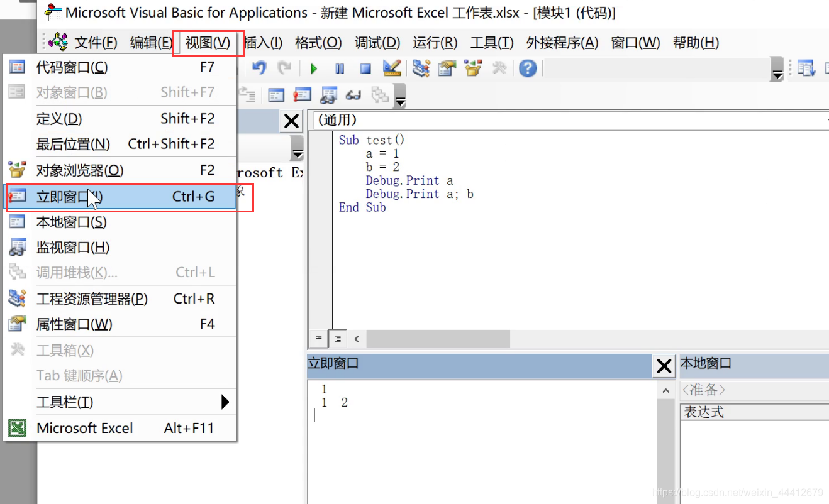Click the 本地窗口 panel title
The width and height of the screenshot is (829, 504).
(706, 363)
